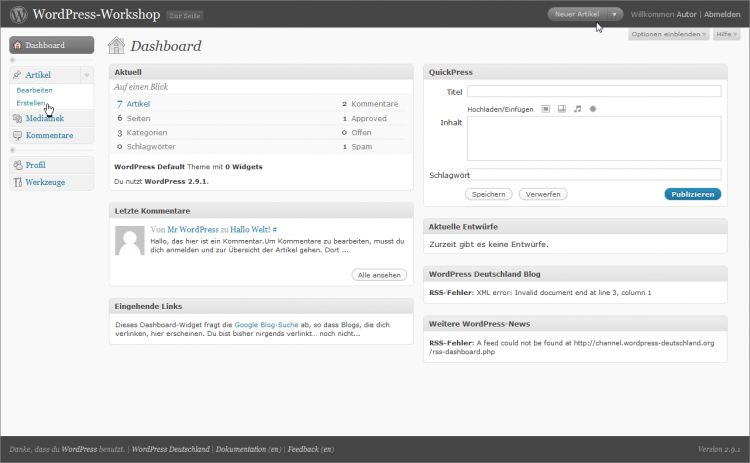The image size is (750, 463).
Task: Toggle sidebar via lower separator arrow
Action: click(13, 150)
